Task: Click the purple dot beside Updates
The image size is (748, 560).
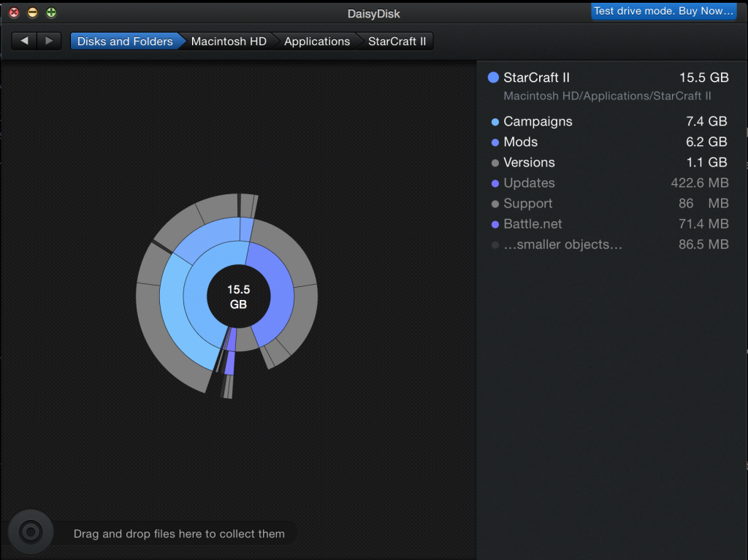Action: coord(495,184)
